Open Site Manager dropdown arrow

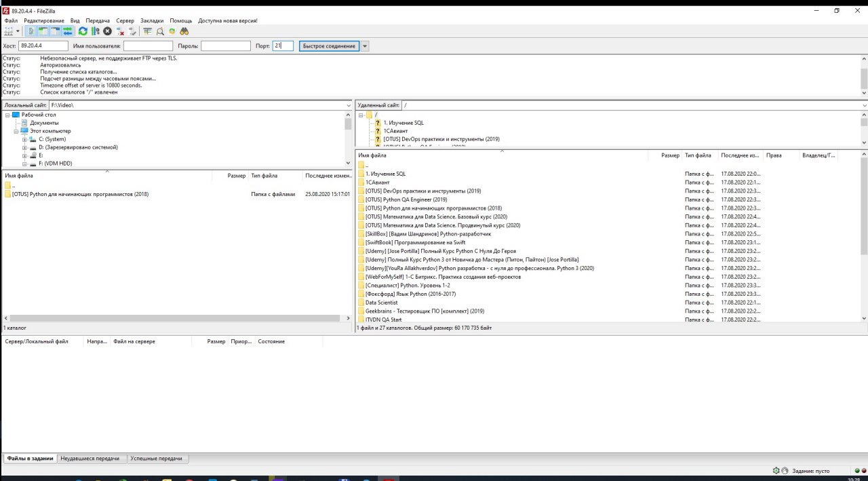click(x=18, y=31)
